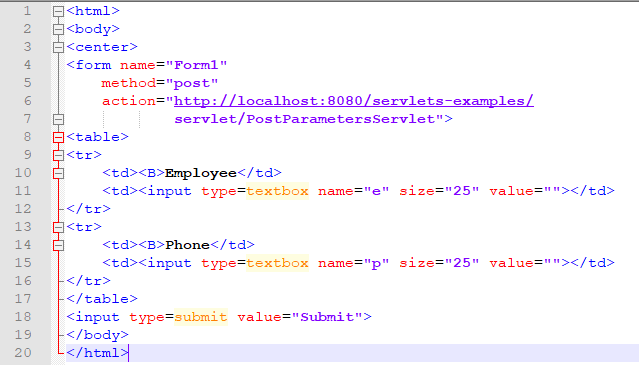Collapse the second tr fold marker on line 13

click(58, 227)
